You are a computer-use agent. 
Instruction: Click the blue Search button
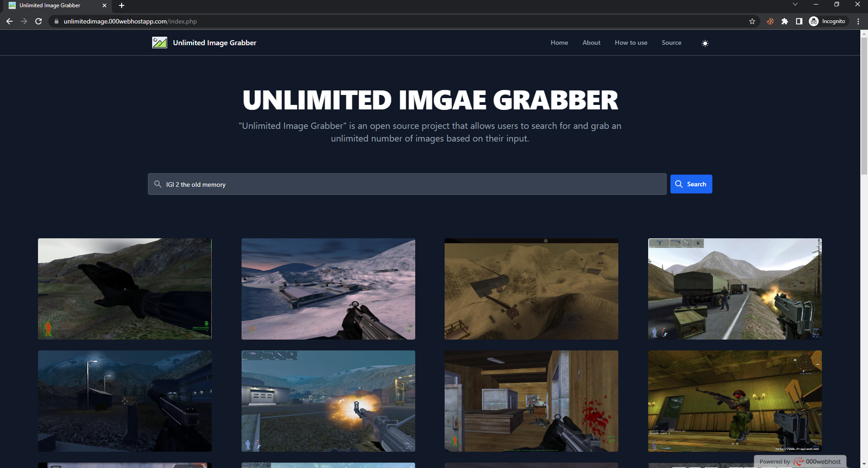691,184
